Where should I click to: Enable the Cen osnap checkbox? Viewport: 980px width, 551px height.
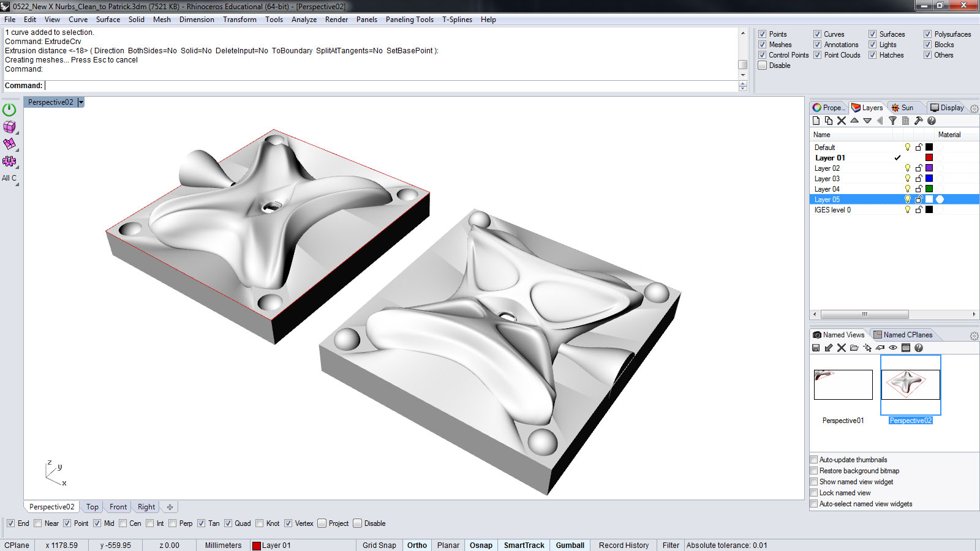point(123,523)
